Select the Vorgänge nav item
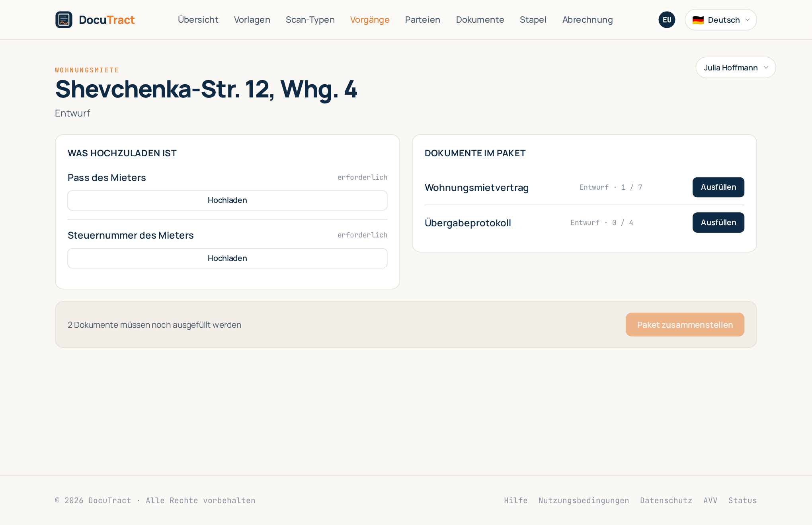 tap(370, 19)
